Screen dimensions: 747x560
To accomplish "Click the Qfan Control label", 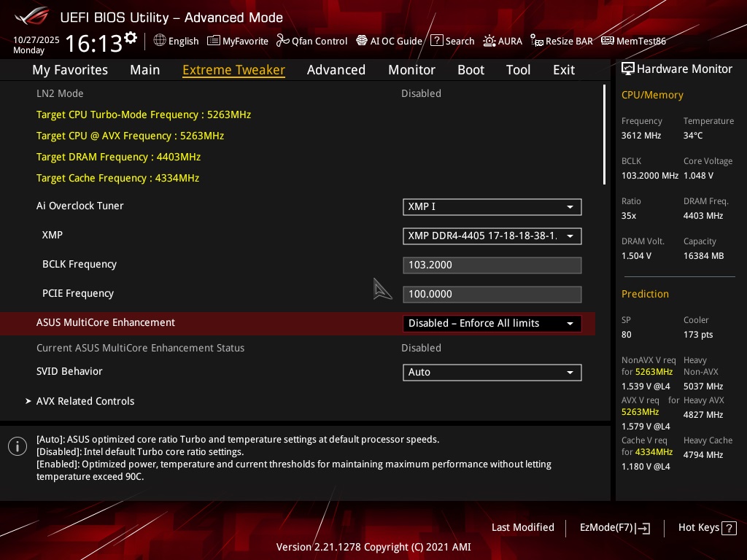I will pos(320,41).
